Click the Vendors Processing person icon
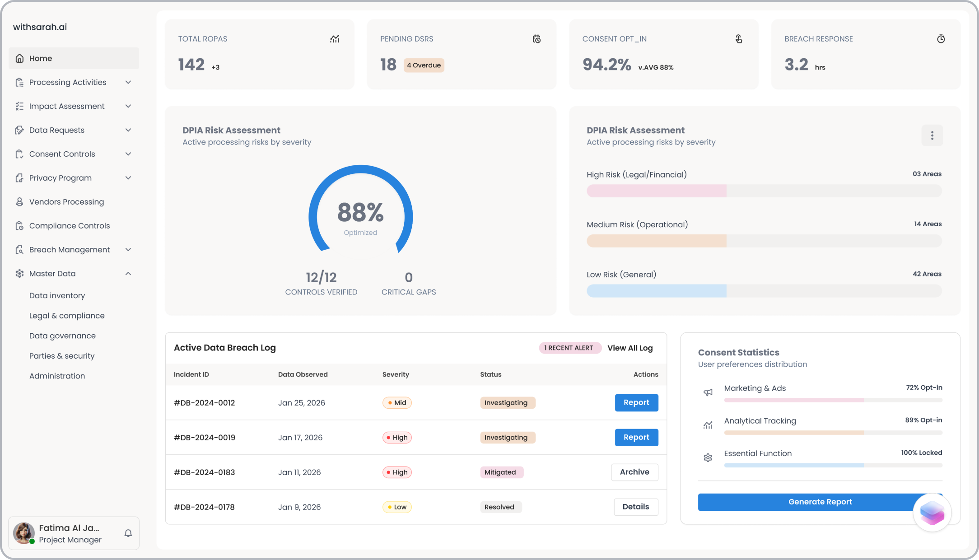Viewport: 979px width, 560px height. pos(19,202)
